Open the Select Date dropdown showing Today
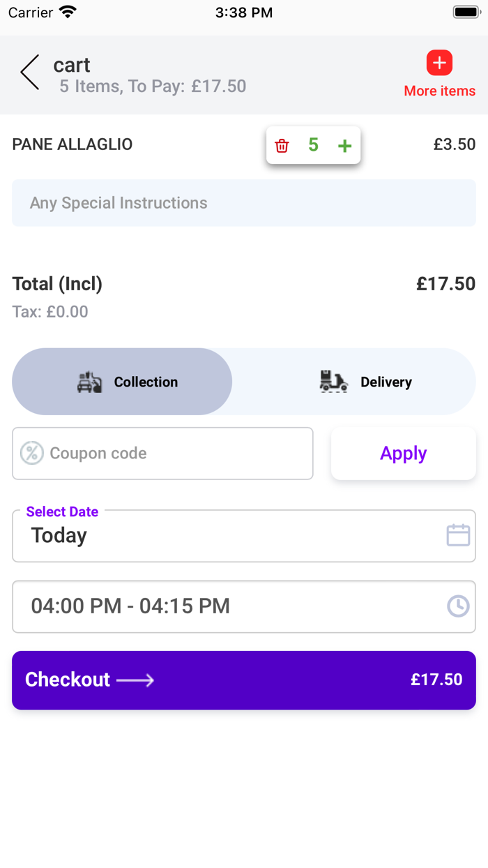The width and height of the screenshot is (488, 868). [230, 536]
